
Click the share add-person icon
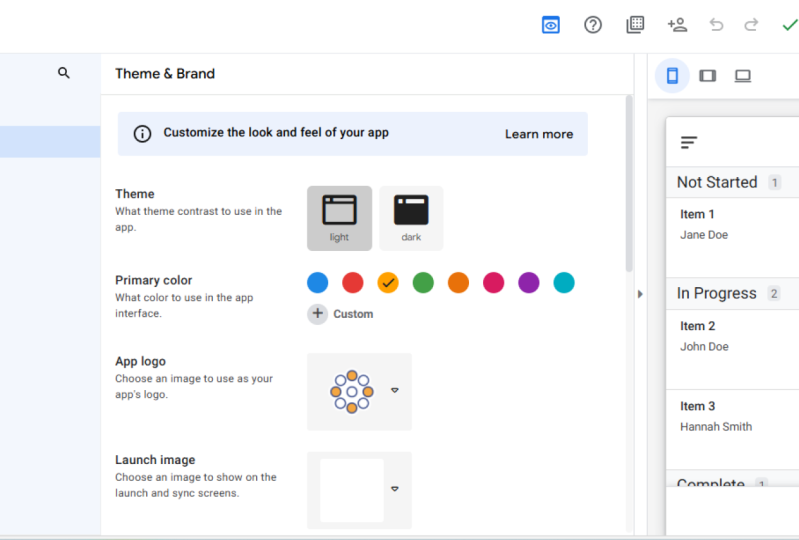(677, 24)
